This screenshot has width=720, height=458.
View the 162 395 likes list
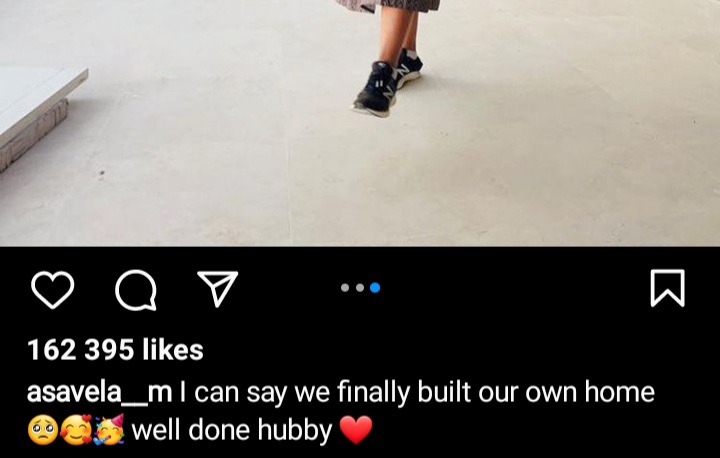(x=115, y=350)
